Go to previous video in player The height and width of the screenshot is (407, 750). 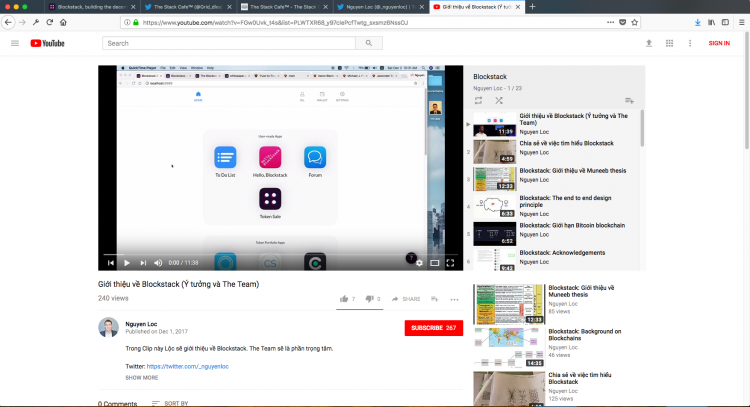[111, 263]
